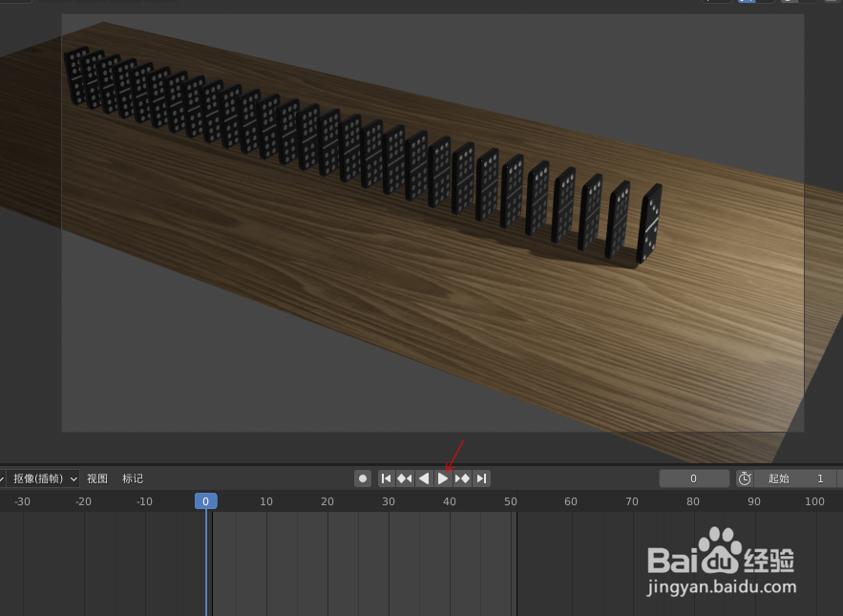843x616 pixels.
Task: Click frame 50 on the timeline ruler
Action: pyautogui.click(x=510, y=500)
